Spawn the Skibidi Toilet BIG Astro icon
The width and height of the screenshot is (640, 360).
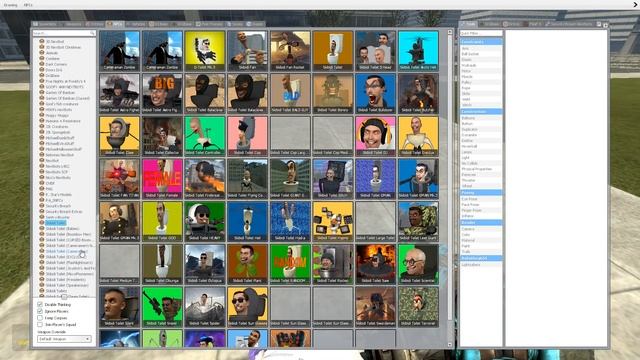[162, 93]
